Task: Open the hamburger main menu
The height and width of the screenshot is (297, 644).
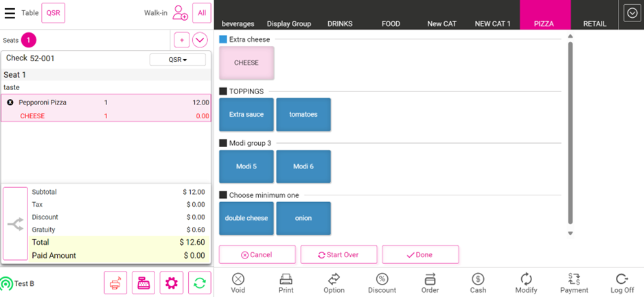Action: 10,13
